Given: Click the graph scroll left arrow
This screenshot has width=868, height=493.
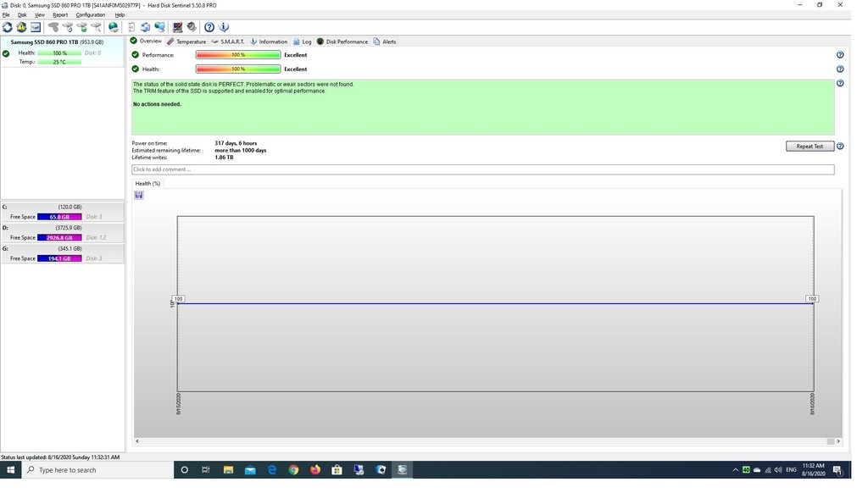Looking at the screenshot, I should 137,441.
